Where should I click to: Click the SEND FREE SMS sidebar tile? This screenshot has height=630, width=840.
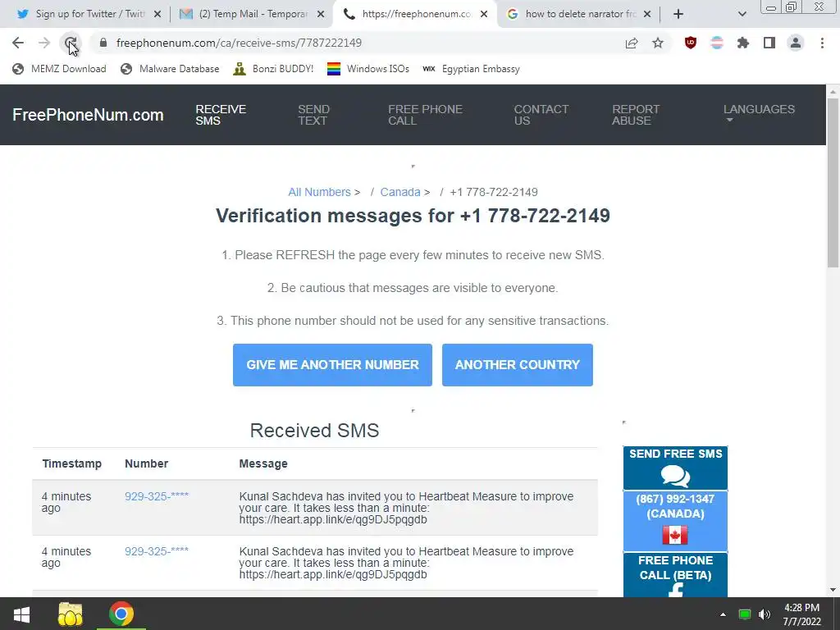coord(676,468)
